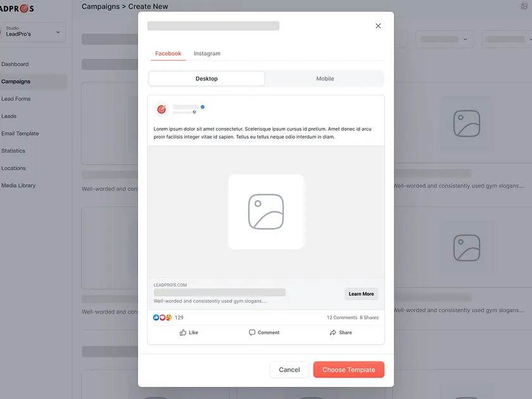The height and width of the screenshot is (399, 532).
Task: Click the Comment speech bubble icon
Action: (253, 332)
